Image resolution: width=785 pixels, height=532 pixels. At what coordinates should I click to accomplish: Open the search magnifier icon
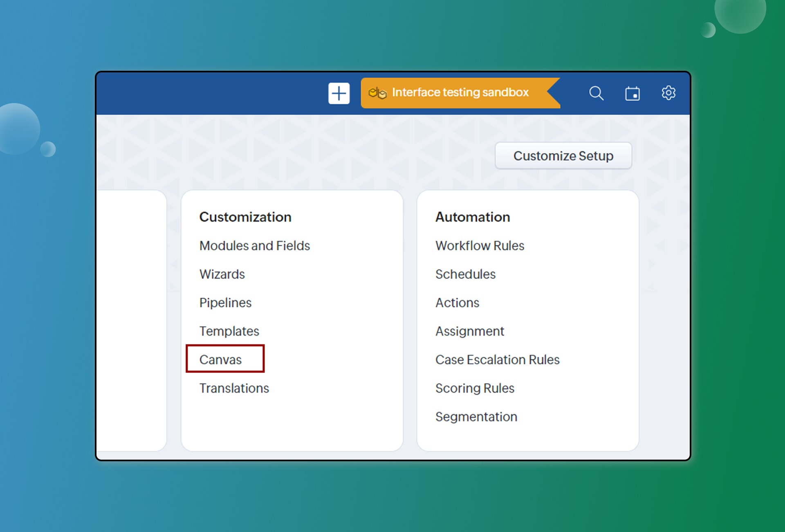pyautogui.click(x=596, y=93)
